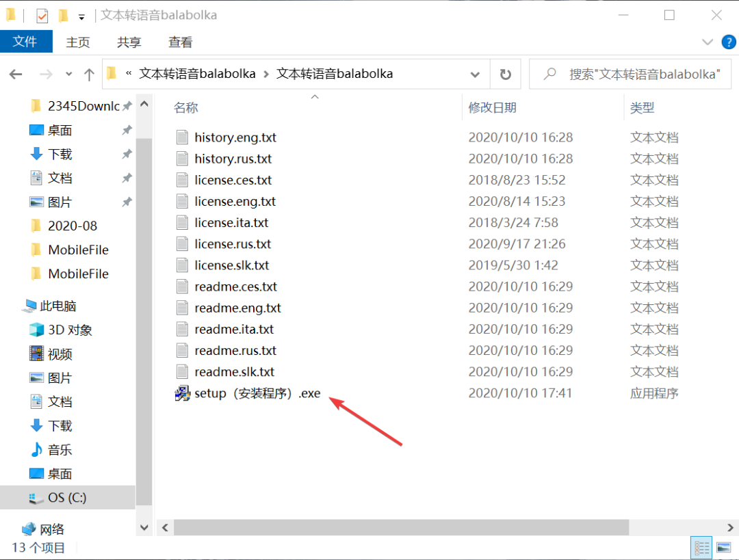Select readme.eng.txt file
This screenshot has height=560, width=739.
pyautogui.click(x=237, y=308)
